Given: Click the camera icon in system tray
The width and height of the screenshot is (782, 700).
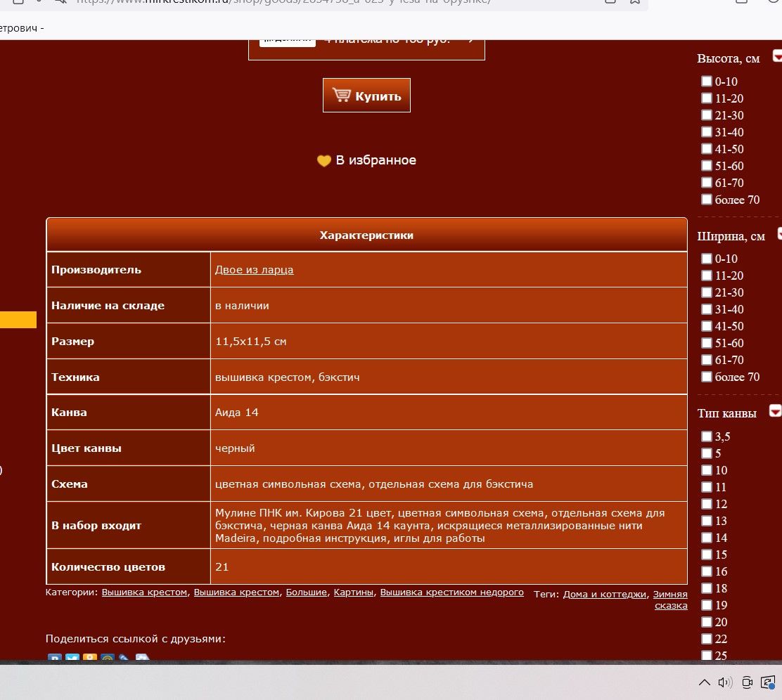Looking at the screenshot, I should tap(748, 682).
